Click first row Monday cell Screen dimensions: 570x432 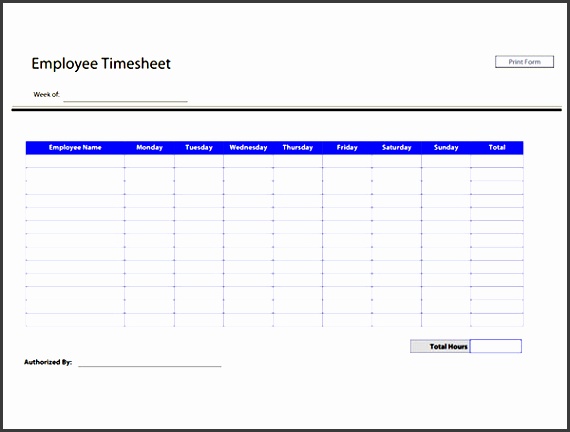149,161
